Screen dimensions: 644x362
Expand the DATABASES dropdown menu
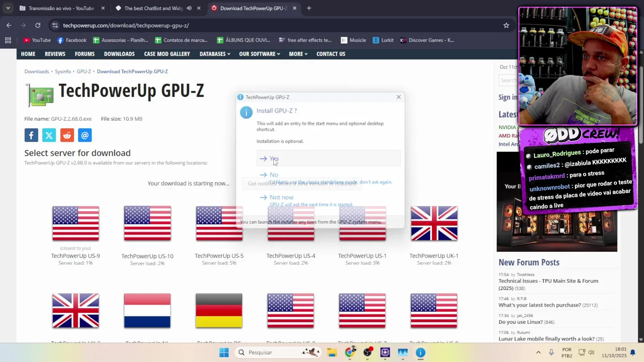click(215, 54)
